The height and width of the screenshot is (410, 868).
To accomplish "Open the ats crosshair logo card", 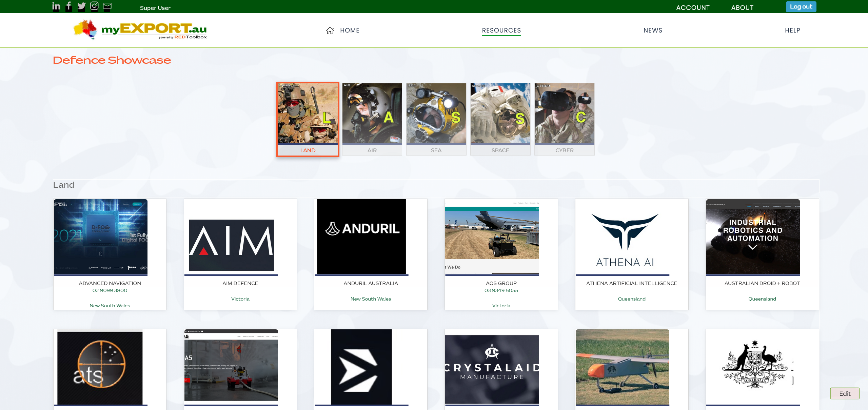I will pyautogui.click(x=100, y=368).
